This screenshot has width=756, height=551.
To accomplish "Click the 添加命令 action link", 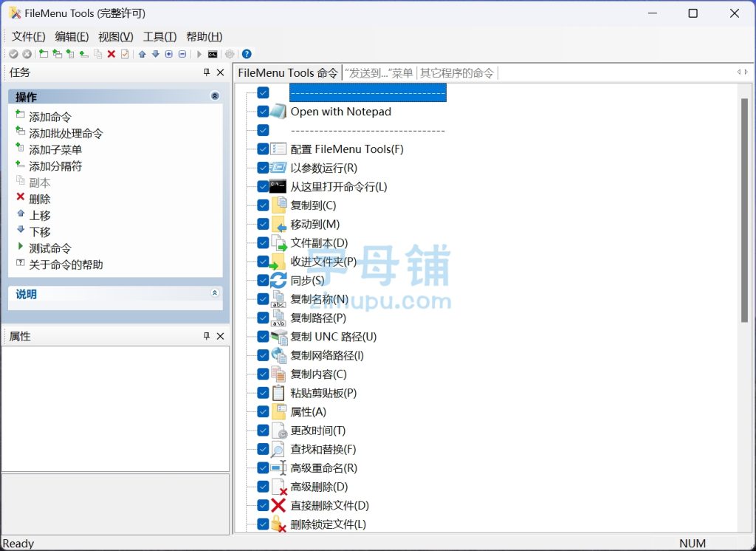I will click(x=50, y=117).
